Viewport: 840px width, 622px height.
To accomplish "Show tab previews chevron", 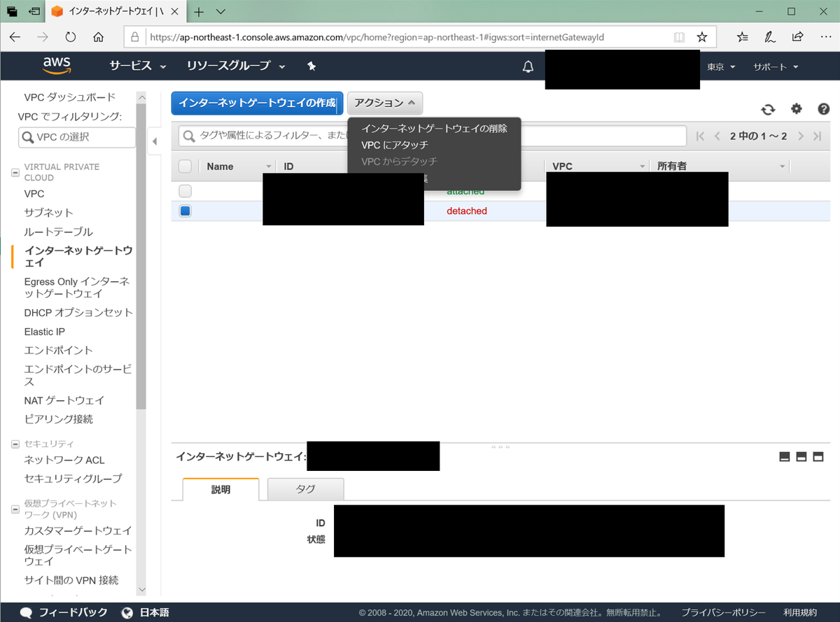I will tap(220, 12).
